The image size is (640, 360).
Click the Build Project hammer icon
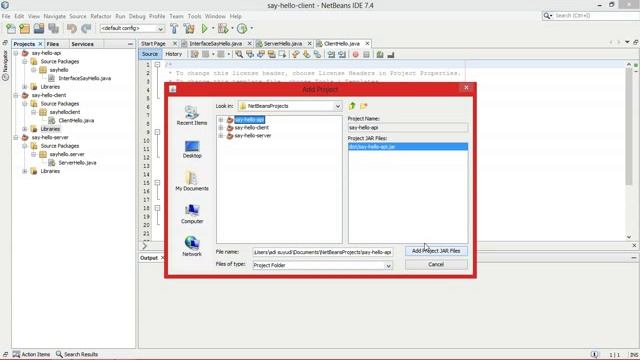[174, 28]
